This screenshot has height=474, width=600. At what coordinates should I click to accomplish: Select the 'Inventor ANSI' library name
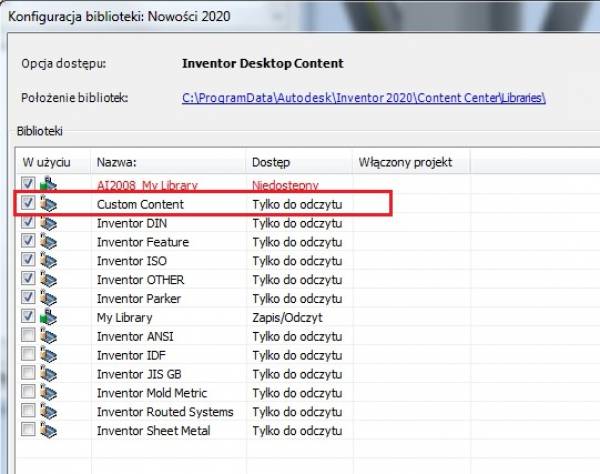coord(135,336)
